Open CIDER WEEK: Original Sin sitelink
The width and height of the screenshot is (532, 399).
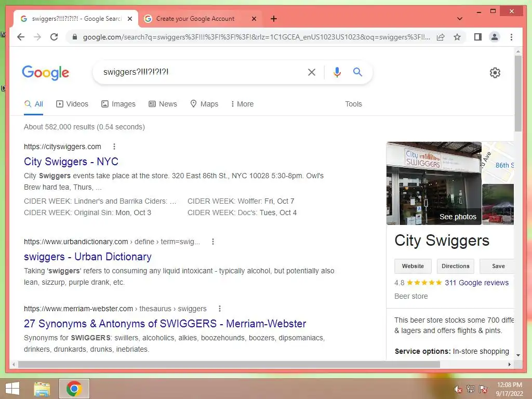pyautogui.click(x=87, y=212)
